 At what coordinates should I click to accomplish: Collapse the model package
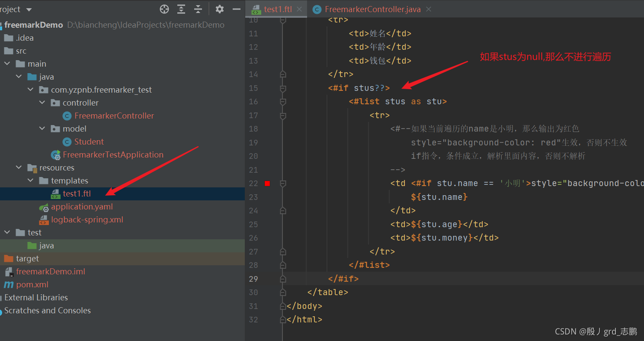pyautogui.click(x=42, y=129)
